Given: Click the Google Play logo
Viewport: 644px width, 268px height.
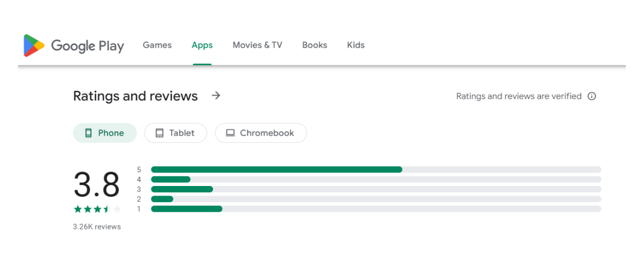Looking at the screenshot, I should pyautogui.click(x=74, y=46).
